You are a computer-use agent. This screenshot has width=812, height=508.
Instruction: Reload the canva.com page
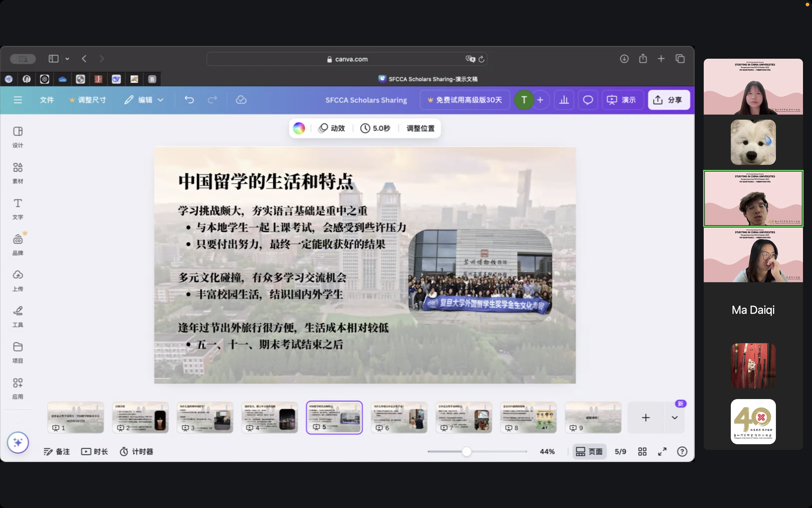pyautogui.click(x=482, y=59)
